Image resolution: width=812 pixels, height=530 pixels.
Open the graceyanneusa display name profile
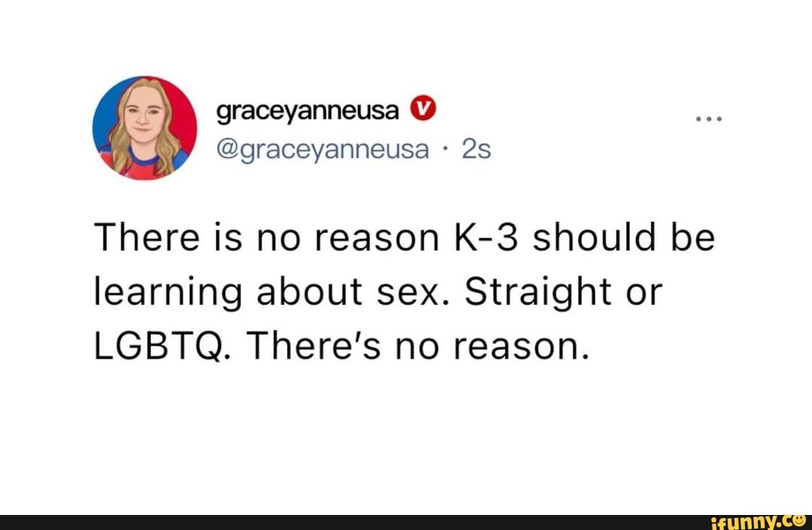click(x=308, y=111)
